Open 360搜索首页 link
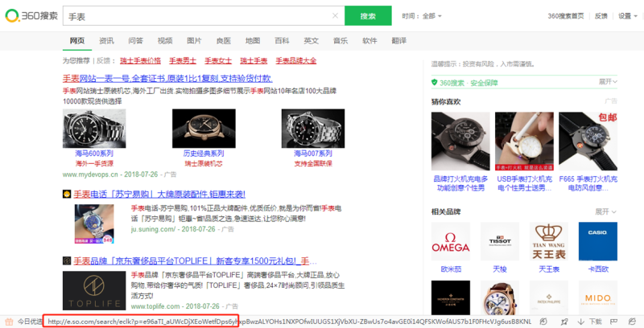Screen dimensions: 644x328 [x=566, y=16]
